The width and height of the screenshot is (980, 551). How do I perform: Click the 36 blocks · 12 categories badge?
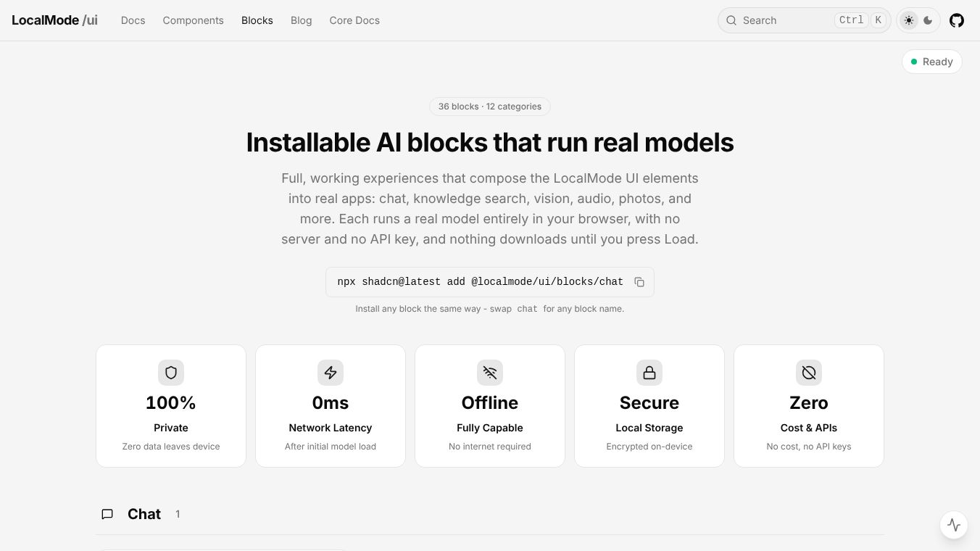pyautogui.click(x=490, y=107)
